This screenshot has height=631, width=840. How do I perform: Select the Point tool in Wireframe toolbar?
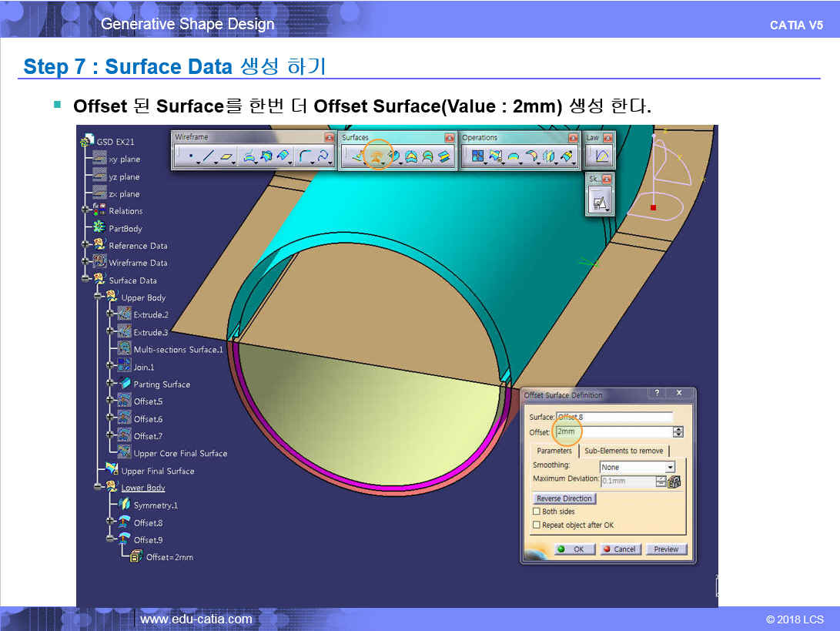[189, 157]
